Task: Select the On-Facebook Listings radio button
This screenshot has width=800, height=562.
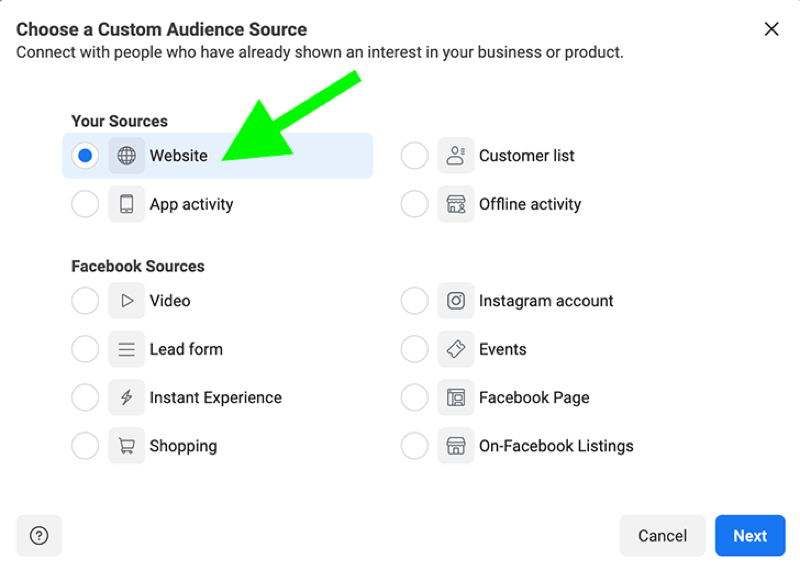Action: pos(414,446)
